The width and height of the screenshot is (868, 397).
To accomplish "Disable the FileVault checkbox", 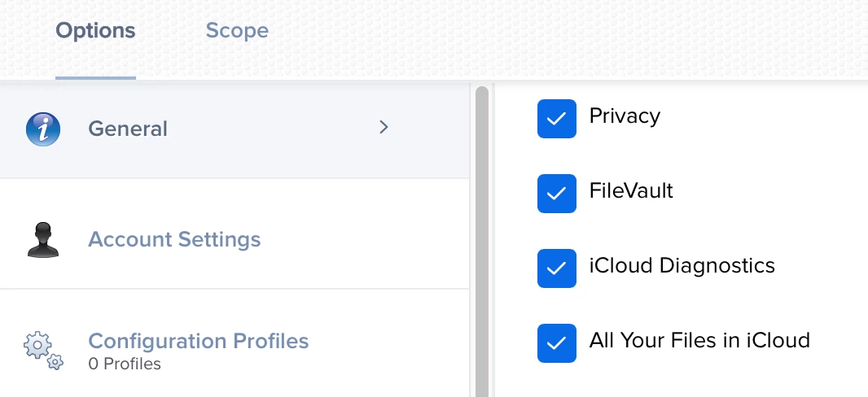I will [556, 193].
